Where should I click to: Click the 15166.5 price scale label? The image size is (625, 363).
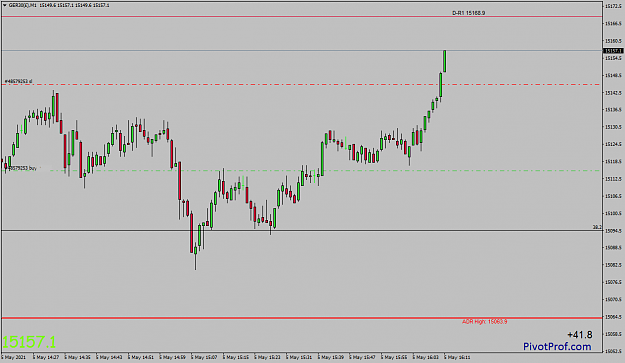coord(613,24)
